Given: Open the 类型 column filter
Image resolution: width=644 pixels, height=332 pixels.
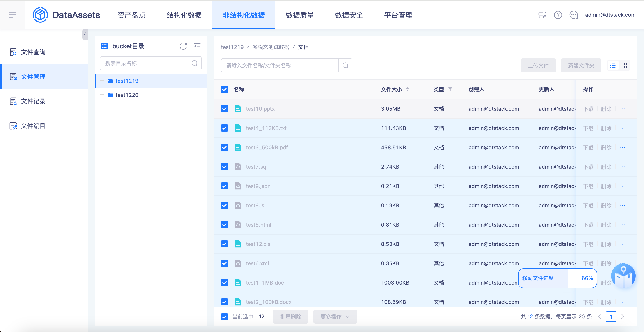Looking at the screenshot, I should click(450, 89).
